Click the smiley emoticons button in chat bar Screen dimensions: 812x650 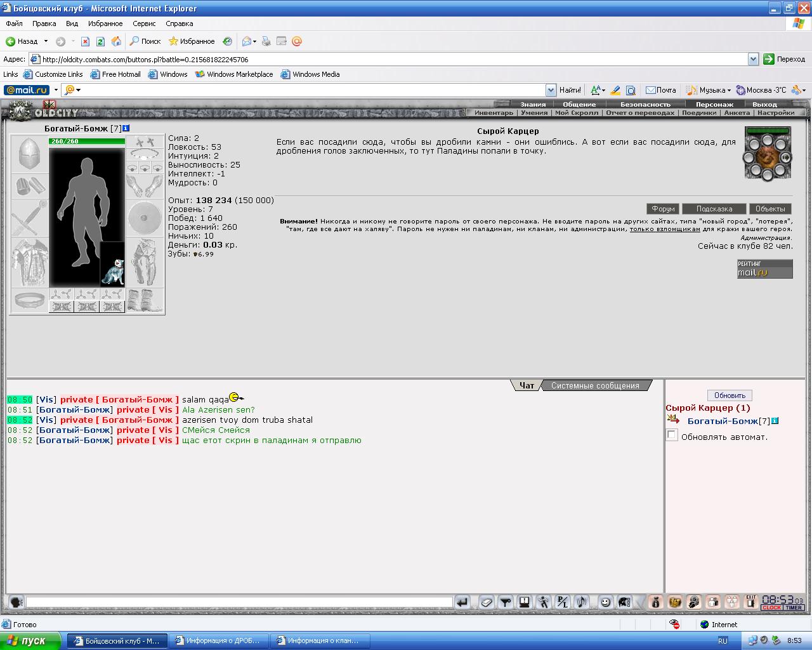605,602
